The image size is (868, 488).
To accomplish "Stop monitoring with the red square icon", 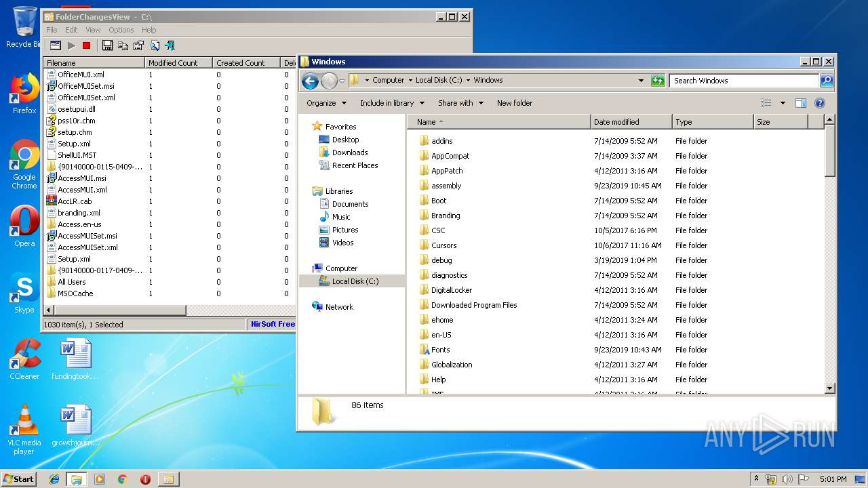I will (x=86, y=45).
